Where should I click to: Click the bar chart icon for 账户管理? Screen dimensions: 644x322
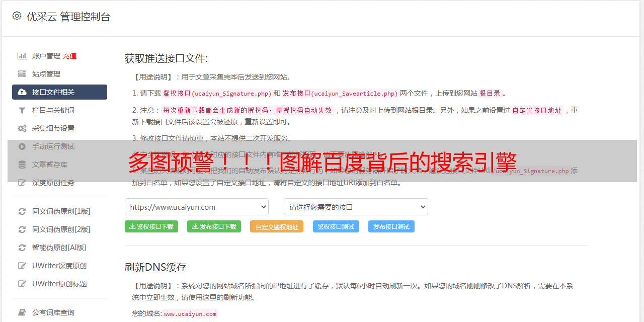pos(22,56)
